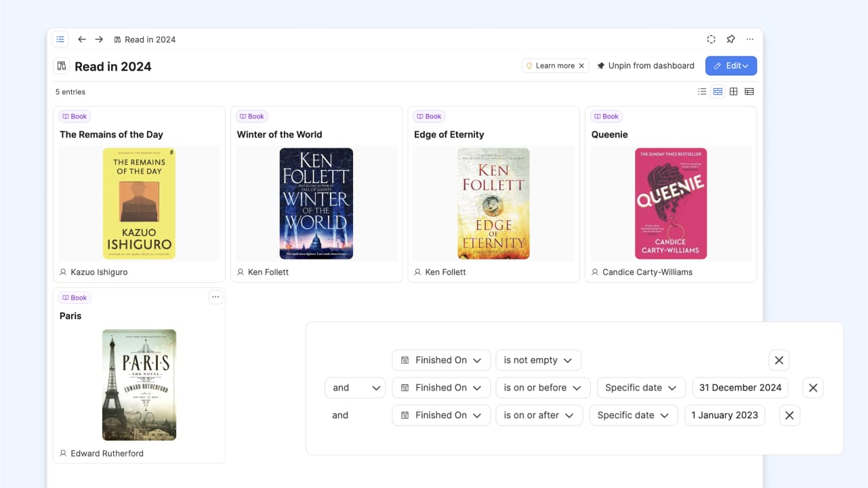Image resolution: width=868 pixels, height=488 pixels.
Task: Open the more options on Paris card
Action: coord(215,297)
